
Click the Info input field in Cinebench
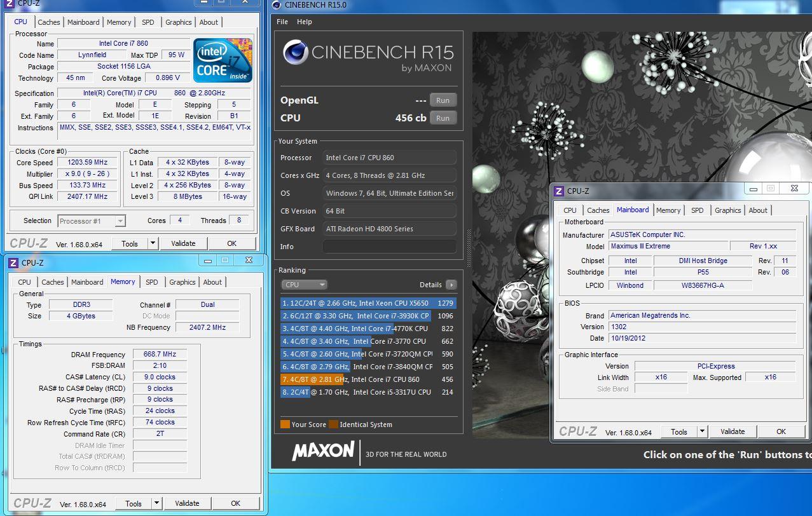click(389, 247)
